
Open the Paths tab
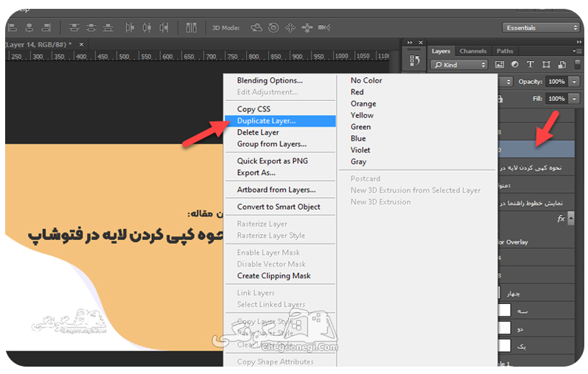point(505,51)
